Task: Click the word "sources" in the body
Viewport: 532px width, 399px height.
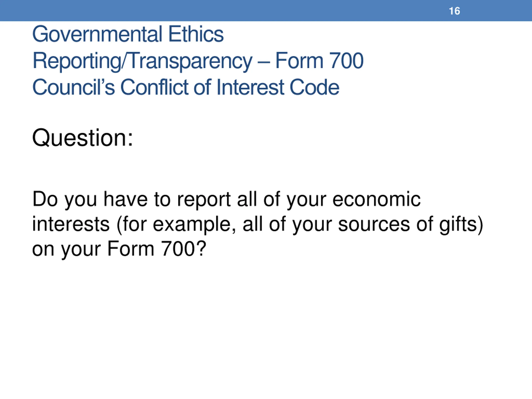Action: point(374,225)
